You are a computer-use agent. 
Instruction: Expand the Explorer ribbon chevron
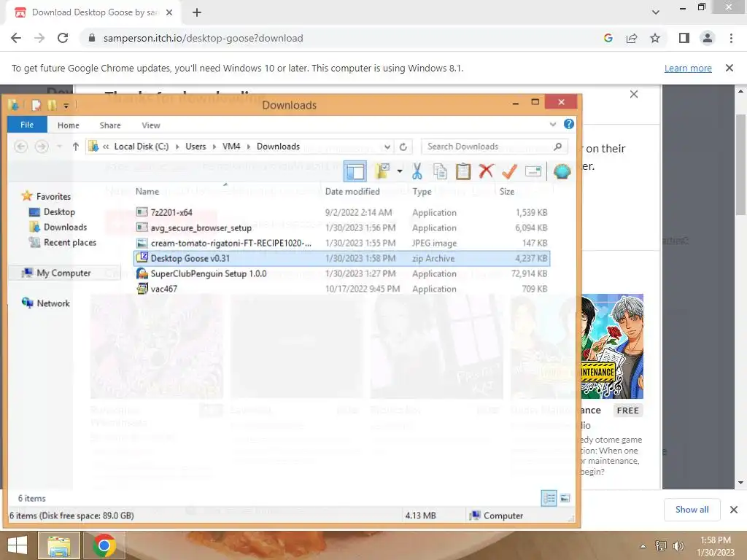(553, 124)
